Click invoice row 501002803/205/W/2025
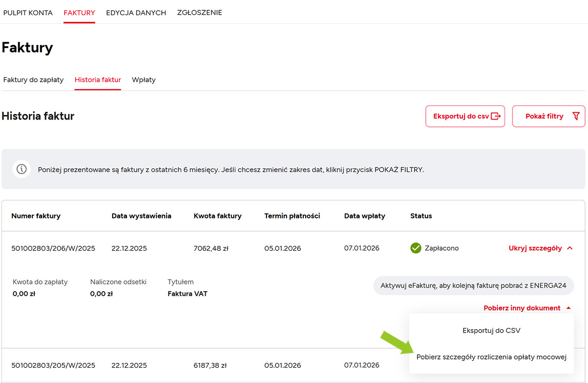 click(53, 365)
